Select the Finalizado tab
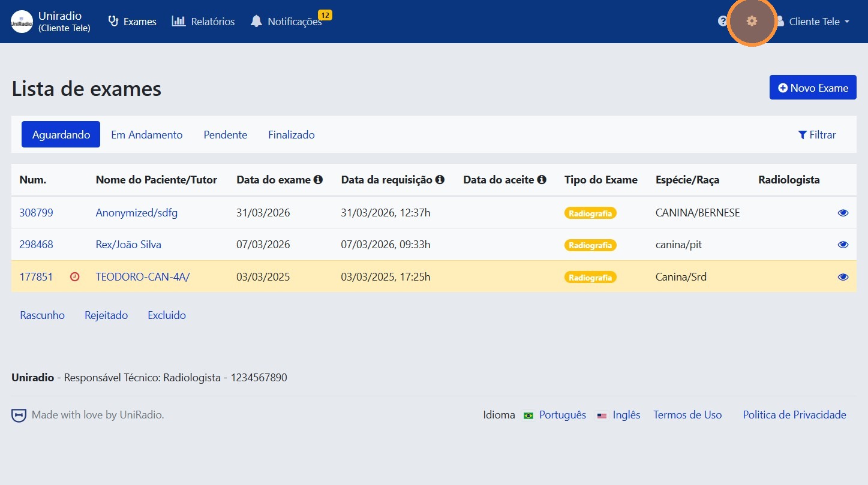 pos(291,134)
